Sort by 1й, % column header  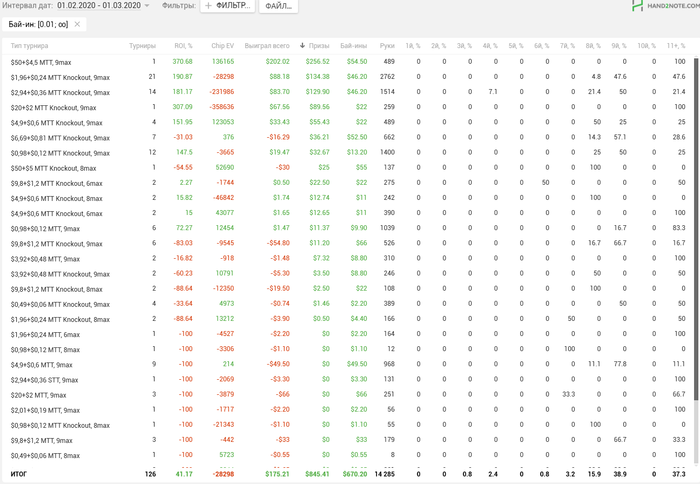(413, 46)
